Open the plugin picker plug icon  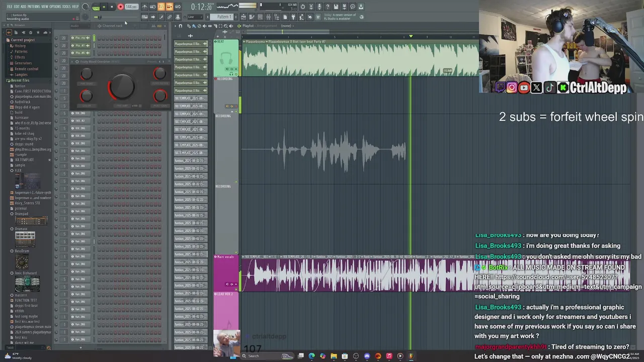click(x=293, y=17)
